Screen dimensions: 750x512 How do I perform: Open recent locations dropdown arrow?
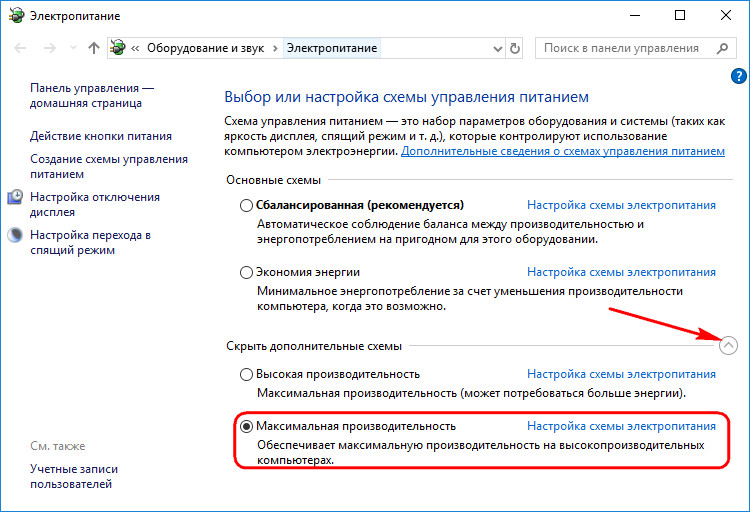click(x=73, y=48)
